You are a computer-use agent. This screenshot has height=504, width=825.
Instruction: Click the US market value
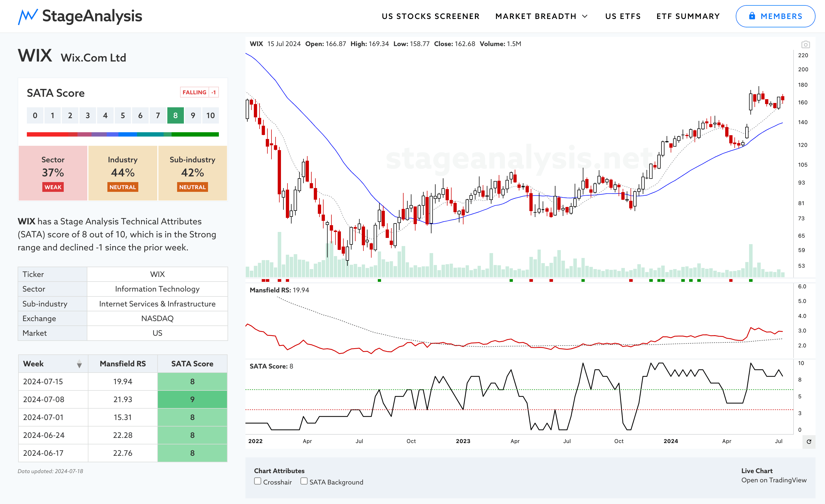[157, 333]
